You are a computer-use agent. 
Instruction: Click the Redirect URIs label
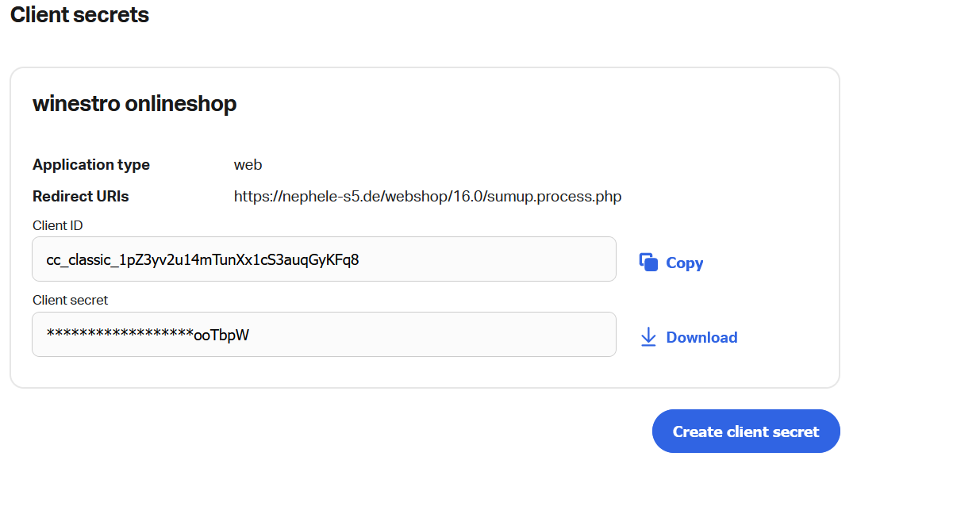click(x=80, y=197)
